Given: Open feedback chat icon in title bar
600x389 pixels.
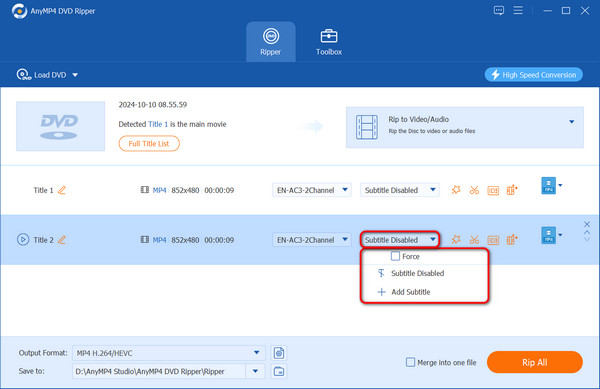Looking at the screenshot, I should pos(499,11).
